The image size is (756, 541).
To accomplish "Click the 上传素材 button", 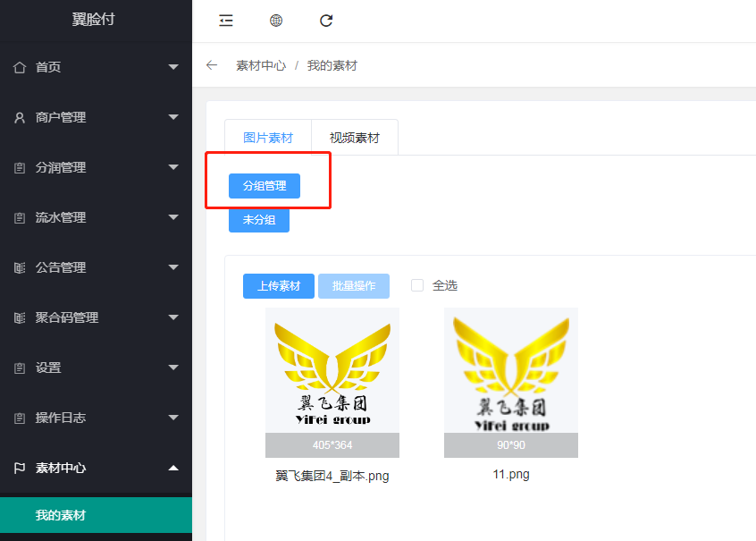I will coord(279,286).
